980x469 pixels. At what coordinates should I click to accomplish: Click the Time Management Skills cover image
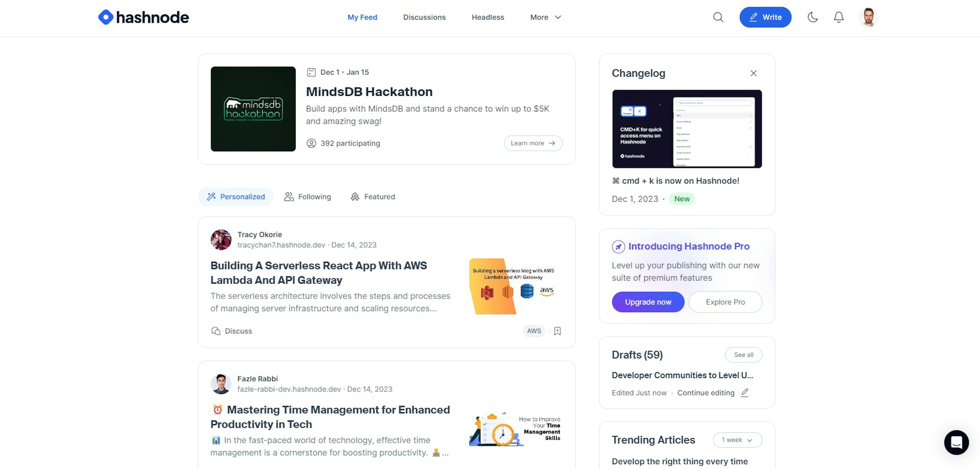516,429
